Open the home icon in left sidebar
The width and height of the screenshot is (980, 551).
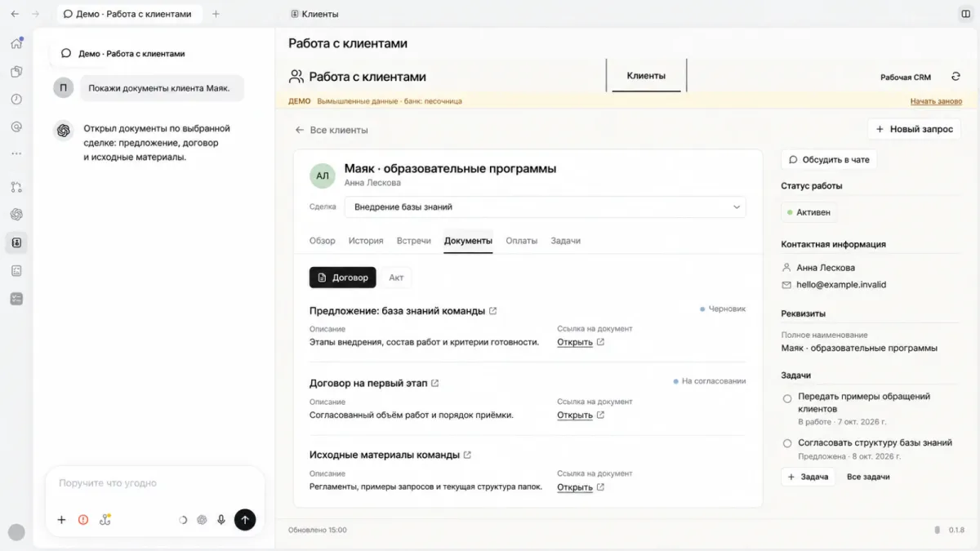pyautogui.click(x=16, y=43)
